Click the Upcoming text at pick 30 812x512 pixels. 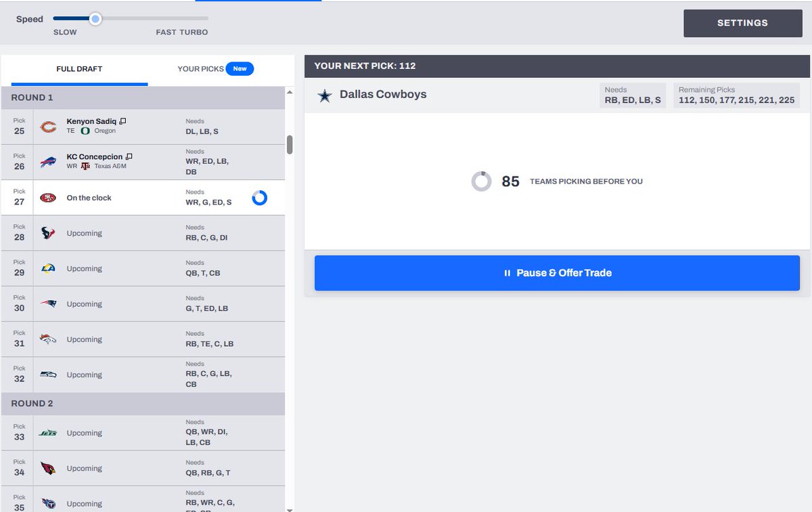pos(84,304)
